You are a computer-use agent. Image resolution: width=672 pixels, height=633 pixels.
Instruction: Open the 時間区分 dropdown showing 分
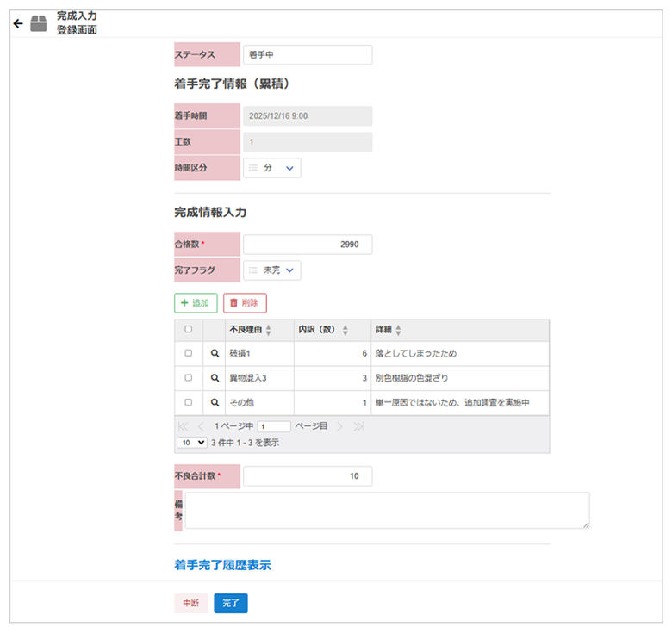272,168
